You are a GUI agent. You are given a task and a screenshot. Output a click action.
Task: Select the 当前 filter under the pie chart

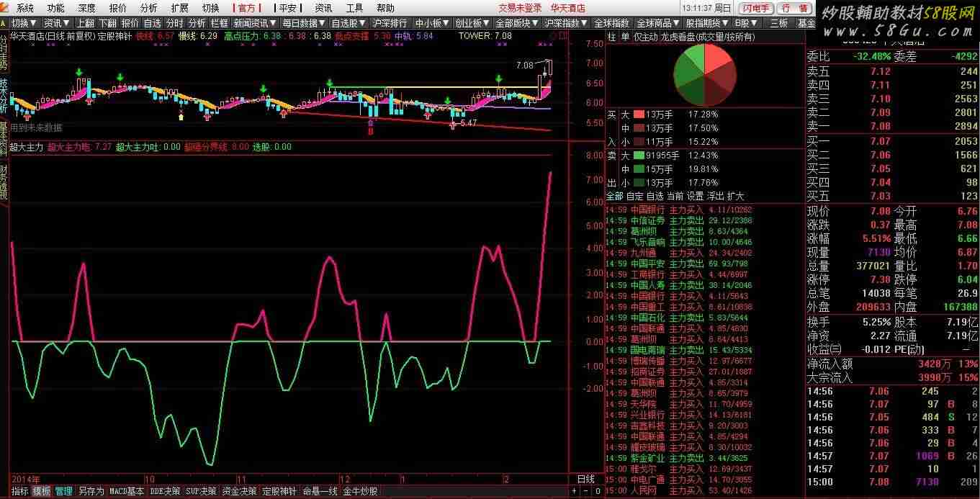click(x=675, y=196)
